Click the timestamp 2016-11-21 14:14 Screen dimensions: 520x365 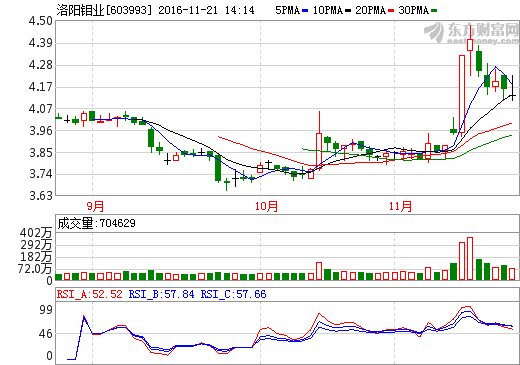[206, 10]
